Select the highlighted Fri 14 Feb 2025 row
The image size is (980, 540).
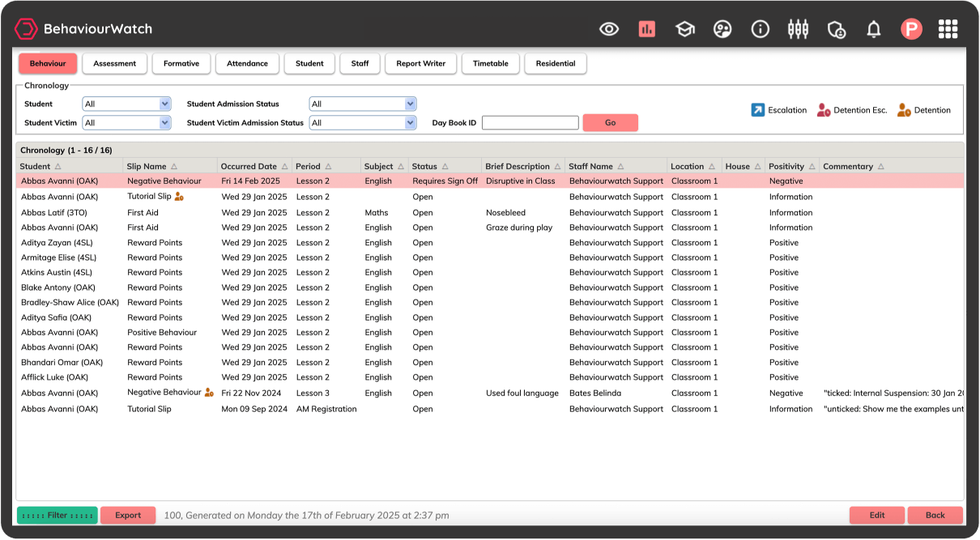coord(490,181)
